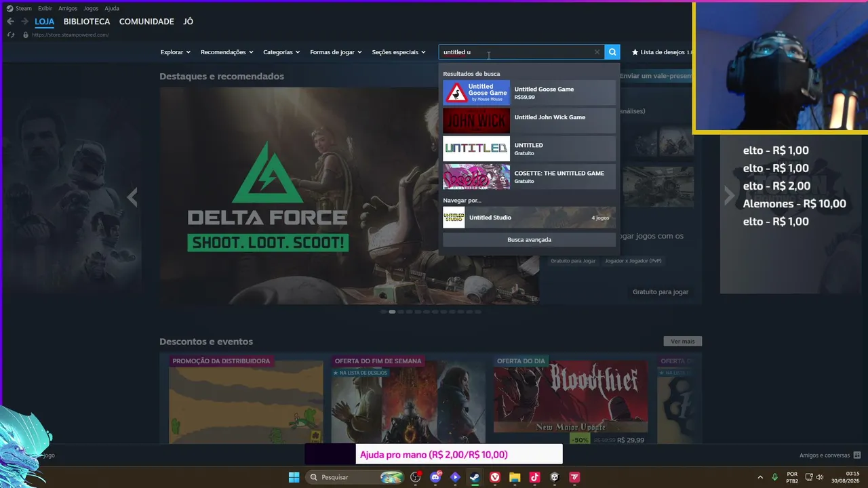Open Discord from the taskbar
The height and width of the screenshot is (488, 868).
(x=435, y=477)
